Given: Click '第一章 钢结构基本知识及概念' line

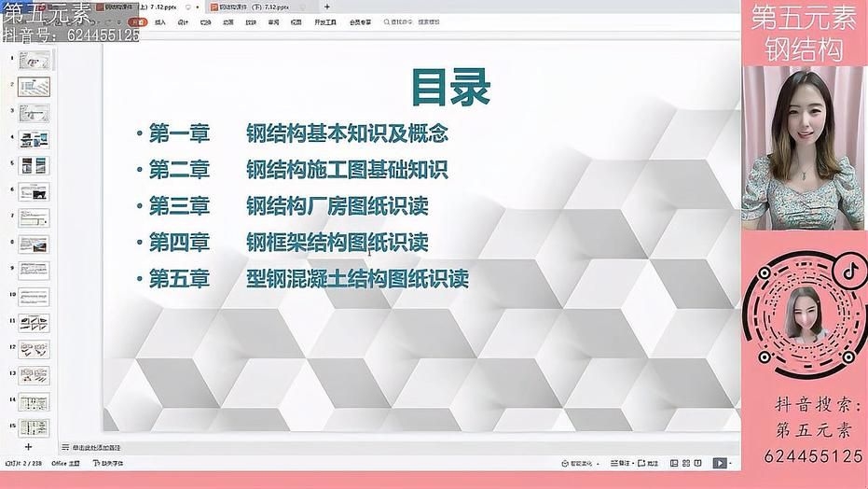Looking at the screenshot, I should (x=297, y=133).
